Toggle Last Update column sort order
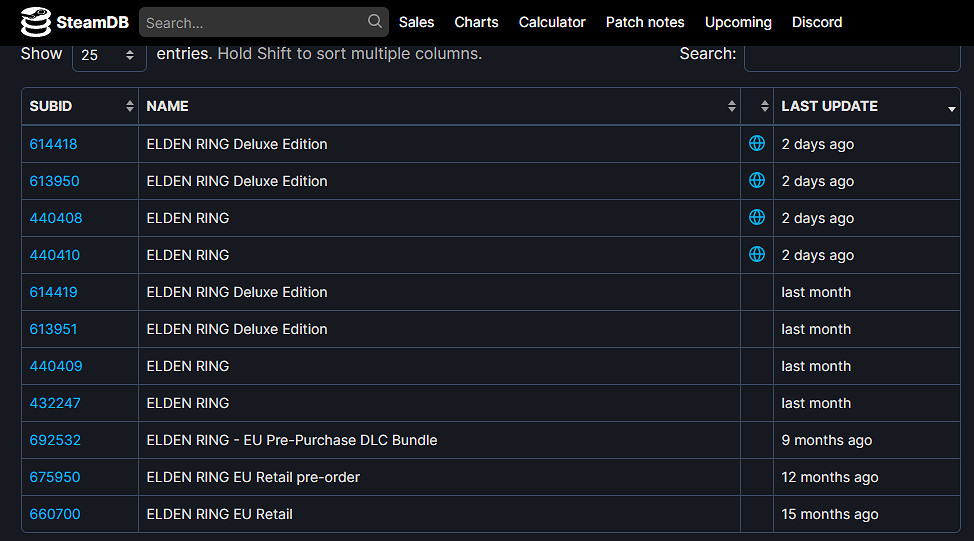 951,107
